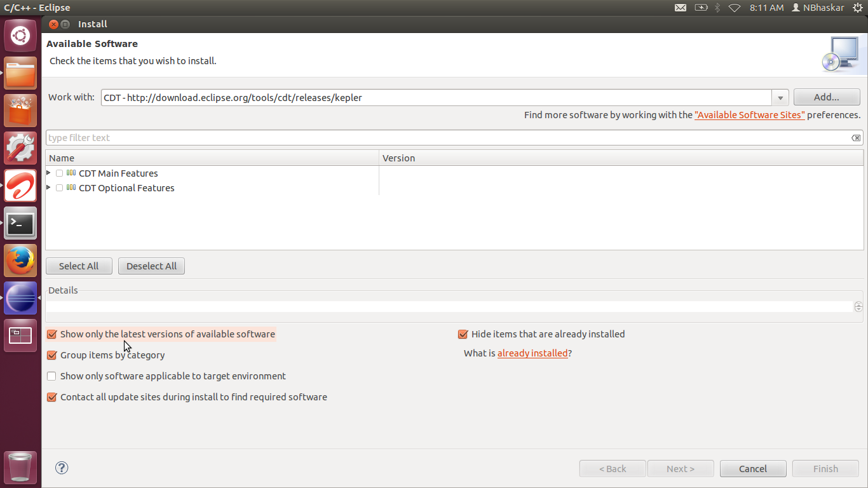Click the help question mark icon
Viewport: 868px width, 488px height.
62,468
